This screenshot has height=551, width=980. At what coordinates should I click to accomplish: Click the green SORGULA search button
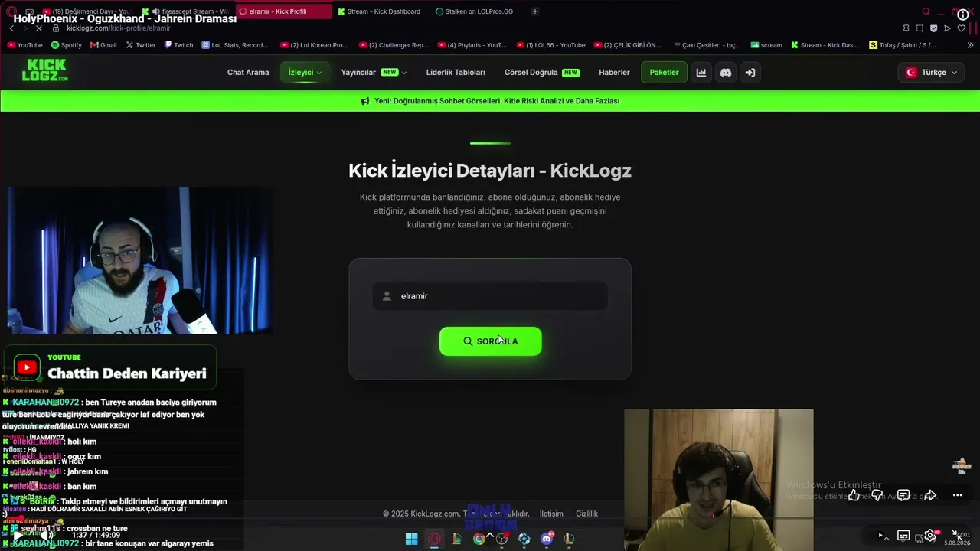490,341
